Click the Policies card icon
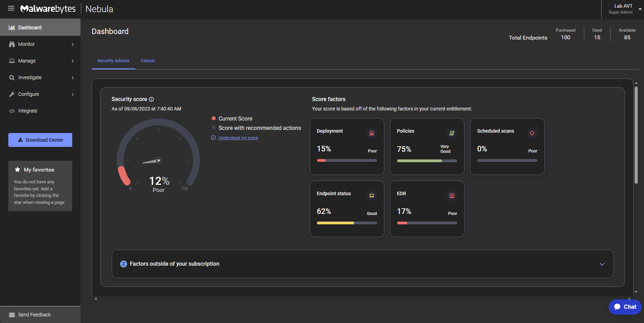 (452, 133)
